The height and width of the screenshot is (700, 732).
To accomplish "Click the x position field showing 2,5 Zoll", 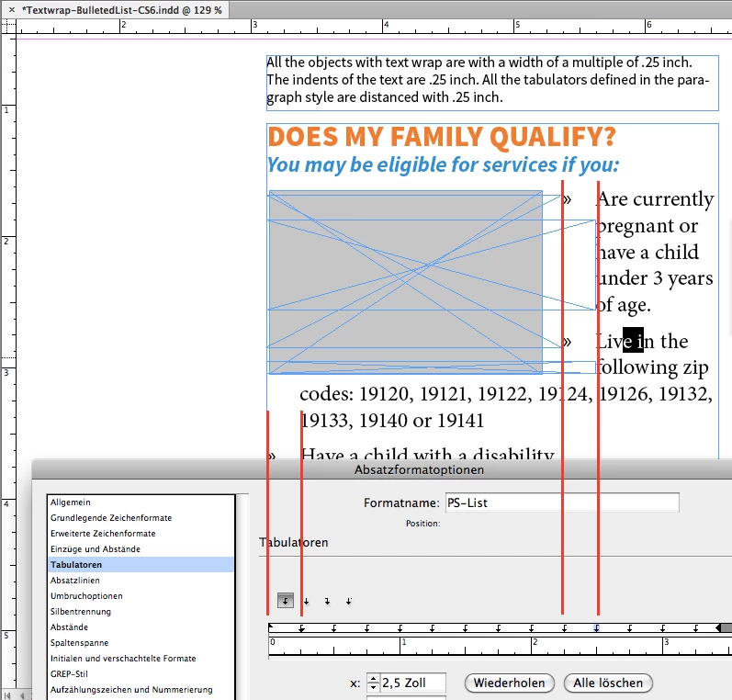I will click(x=412, y=683).
